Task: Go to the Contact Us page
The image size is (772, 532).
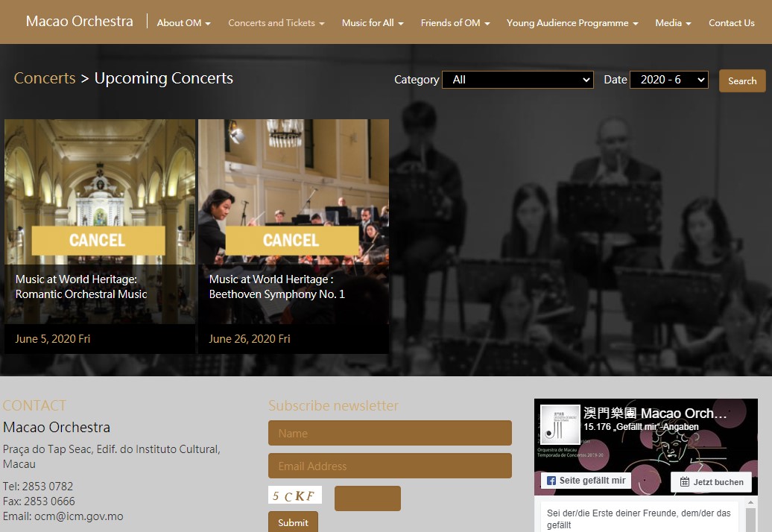Action: tap(731, 23)
